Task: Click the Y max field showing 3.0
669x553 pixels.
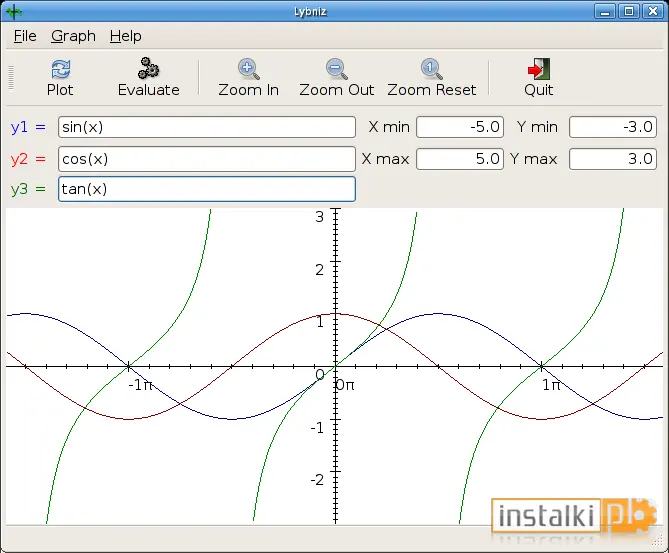Action: click(x=613, y=159)
